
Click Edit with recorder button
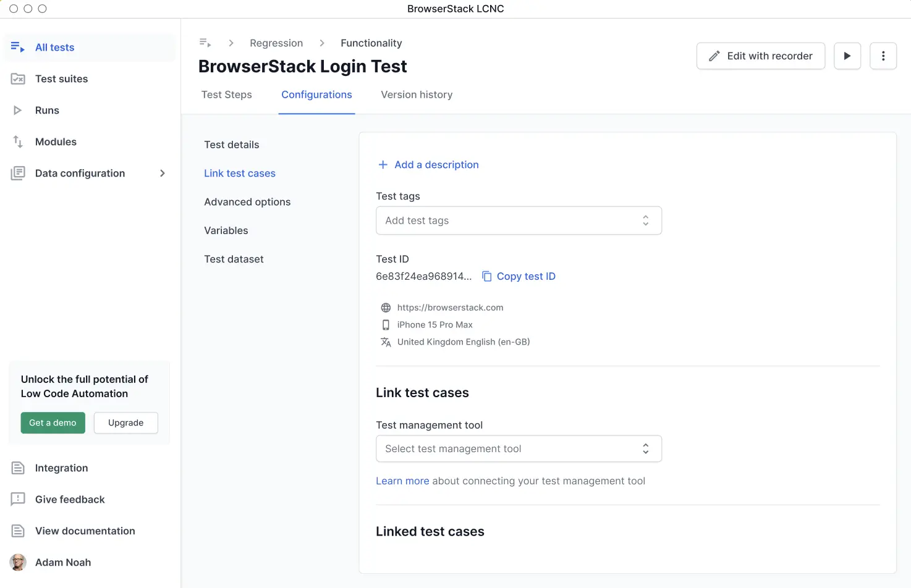(761, 56)
